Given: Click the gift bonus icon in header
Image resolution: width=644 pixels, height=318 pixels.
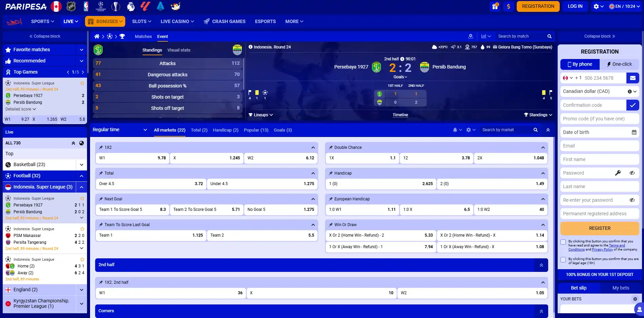Looking at the screenshot, I should pos(495,6).
